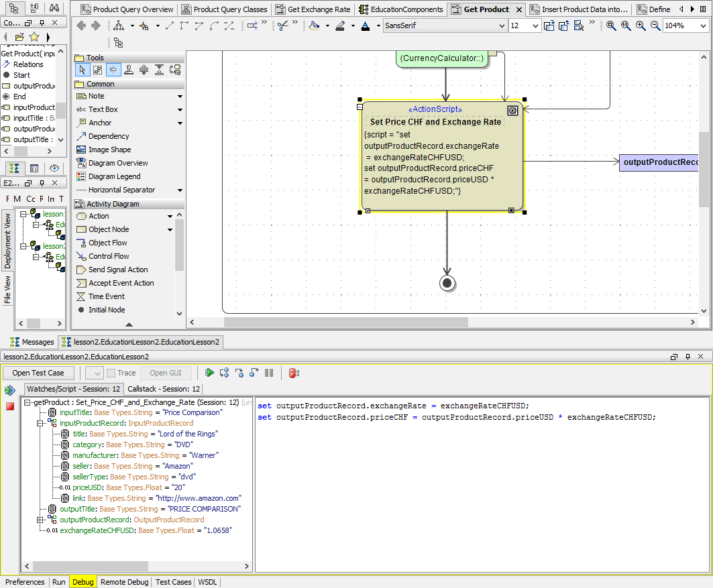Enable the Trace checkbox
This screenshot has height=588, width=713.
pos(111,373)
